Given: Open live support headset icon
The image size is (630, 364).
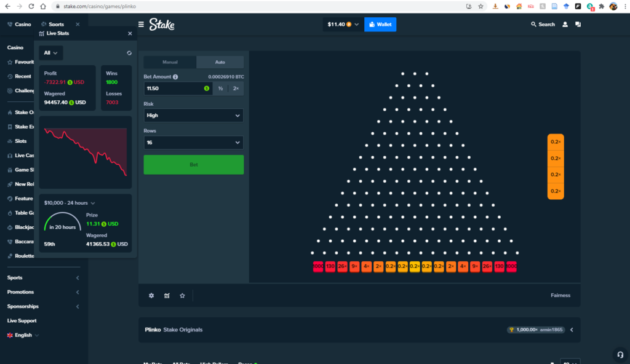Looking at the screenshot, I should (620, 354).
